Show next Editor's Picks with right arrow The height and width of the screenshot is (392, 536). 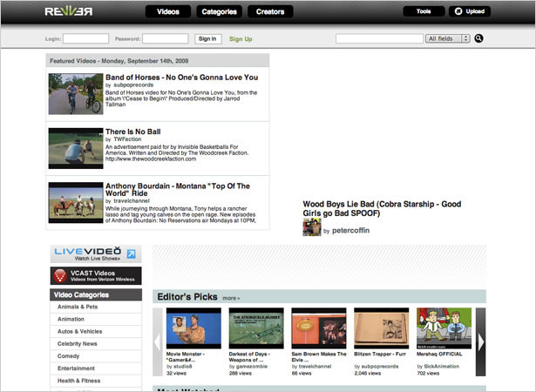pos(480,341)
